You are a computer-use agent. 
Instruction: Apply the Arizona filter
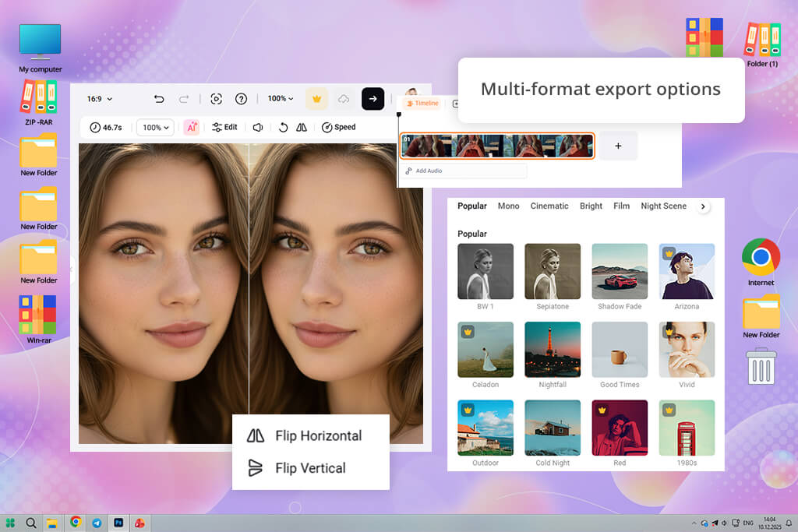click(x=687, y=272)
